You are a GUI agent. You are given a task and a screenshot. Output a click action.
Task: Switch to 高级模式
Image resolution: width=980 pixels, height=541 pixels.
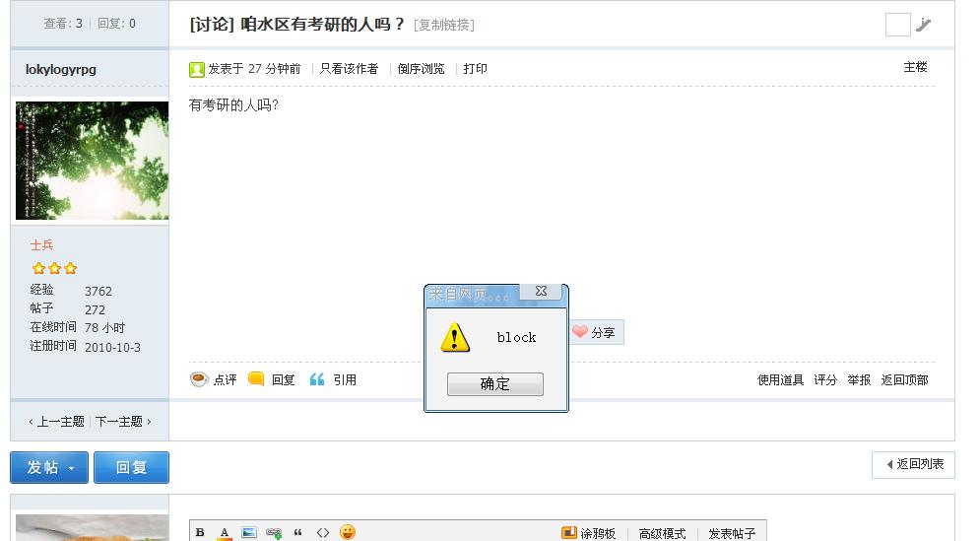click(662, 533)
